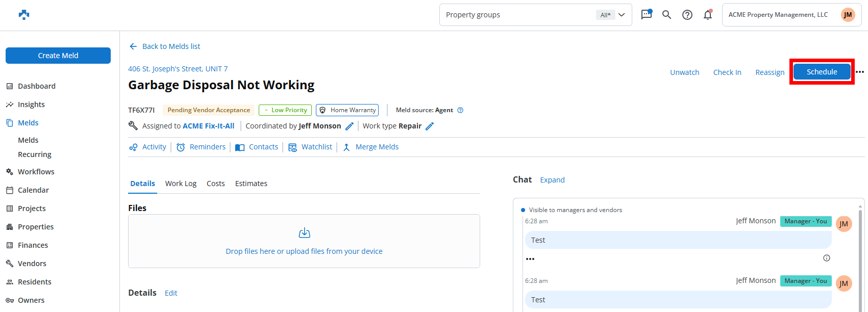Open the help question mark icon
Screen dimensions: 868x312
point(687,15)
